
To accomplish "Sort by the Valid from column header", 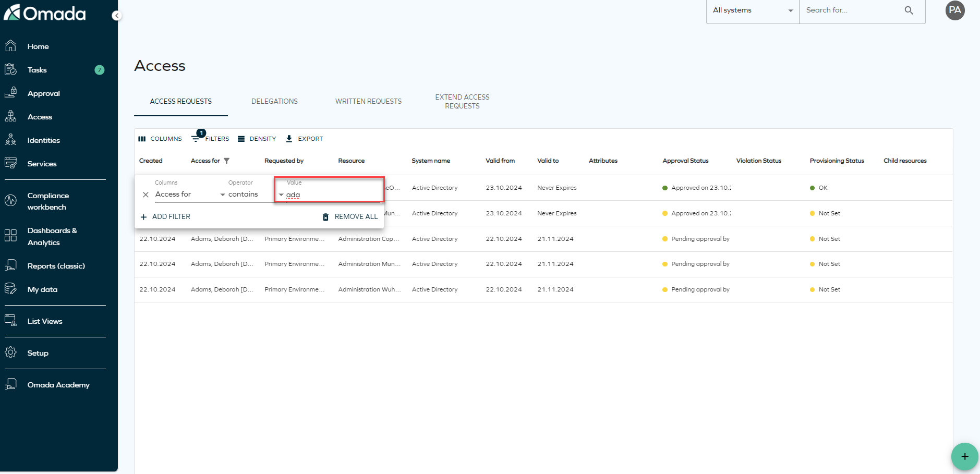I will pyautogui.click(x=500, y=161).
